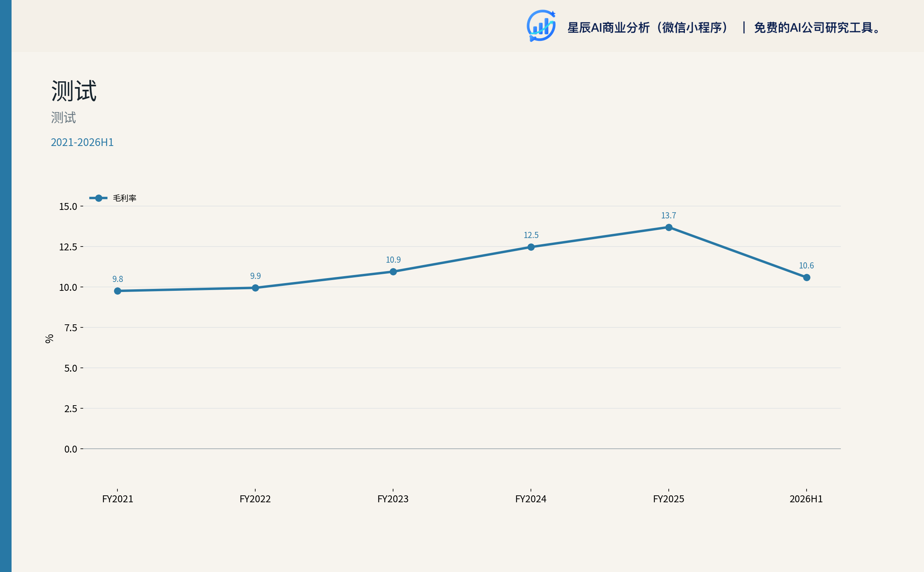Click the 13.7 value label
This screenshot has height=572, width=924.
coord(669,215)
